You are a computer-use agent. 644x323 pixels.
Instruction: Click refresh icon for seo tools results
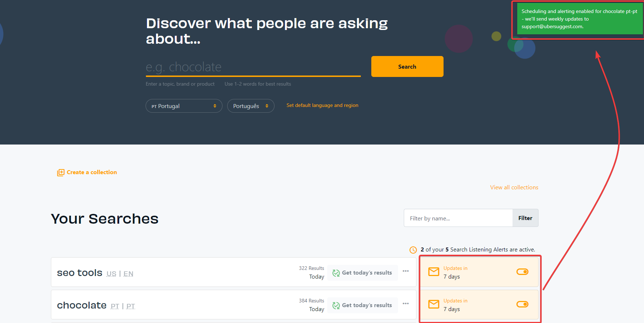point(336,273)
